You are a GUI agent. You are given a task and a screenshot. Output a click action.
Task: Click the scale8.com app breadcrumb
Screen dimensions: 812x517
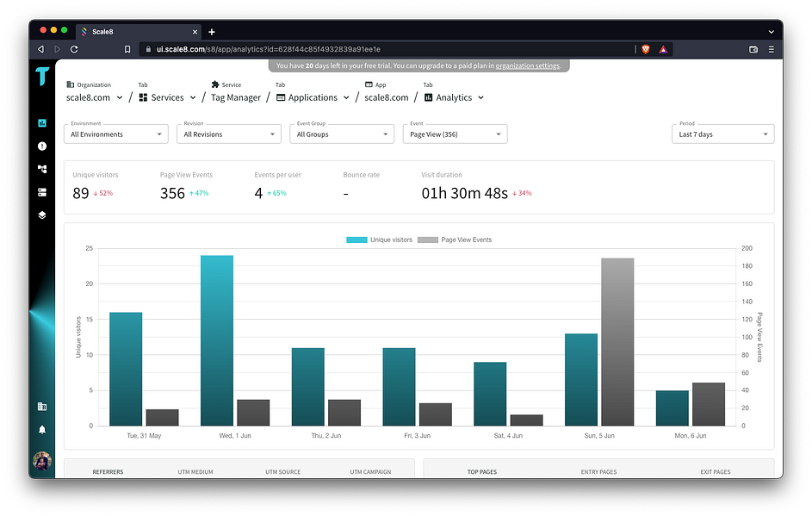387,97
